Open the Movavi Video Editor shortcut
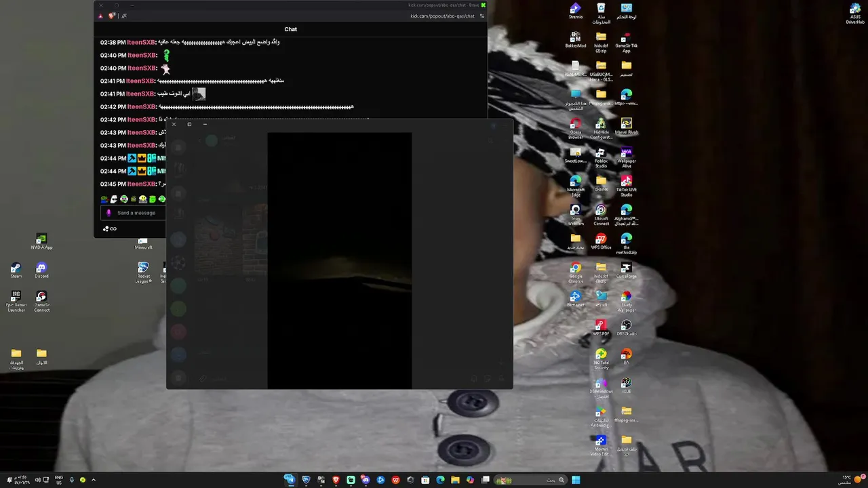The width and height of the screenshot is (868, 488). click(601, 445)
